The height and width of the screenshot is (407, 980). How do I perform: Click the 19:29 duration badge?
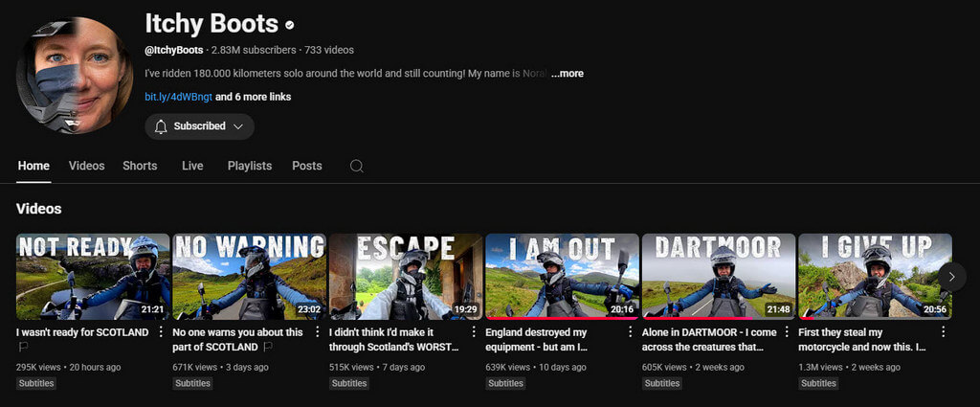[x=465, y=309]
